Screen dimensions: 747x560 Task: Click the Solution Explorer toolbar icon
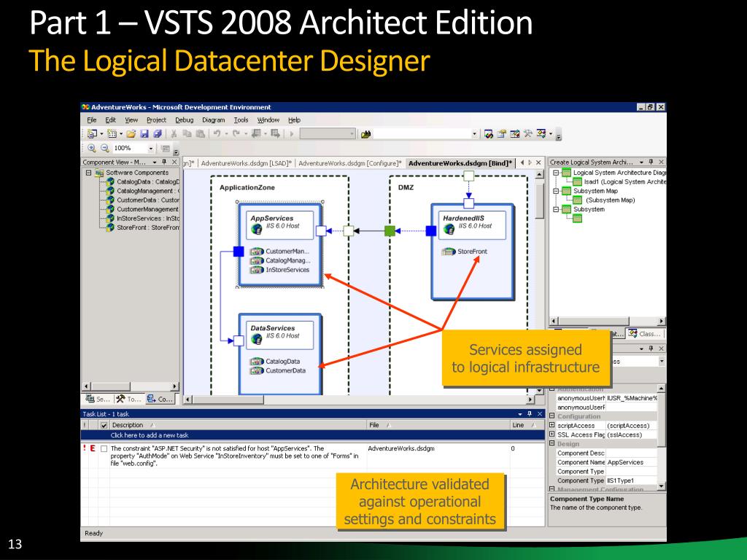(x=488, y=134)
